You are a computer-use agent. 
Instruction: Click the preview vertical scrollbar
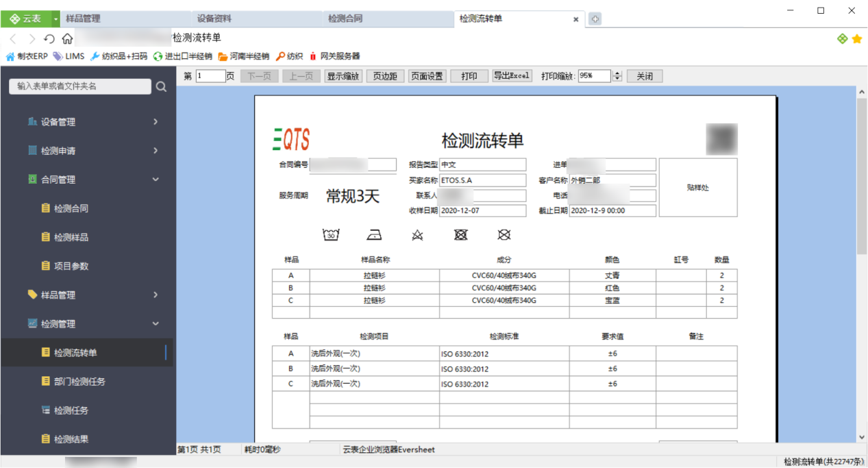[x=861, y=177]
